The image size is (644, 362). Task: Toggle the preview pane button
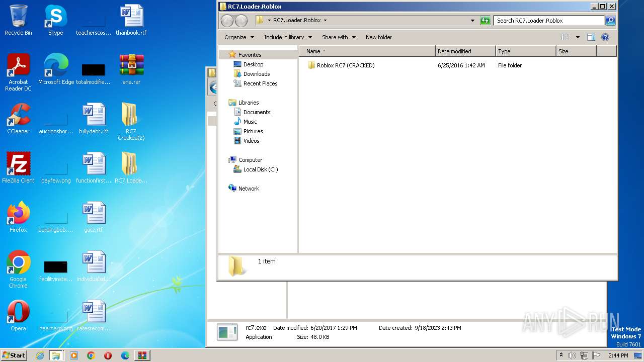point(591,37)
